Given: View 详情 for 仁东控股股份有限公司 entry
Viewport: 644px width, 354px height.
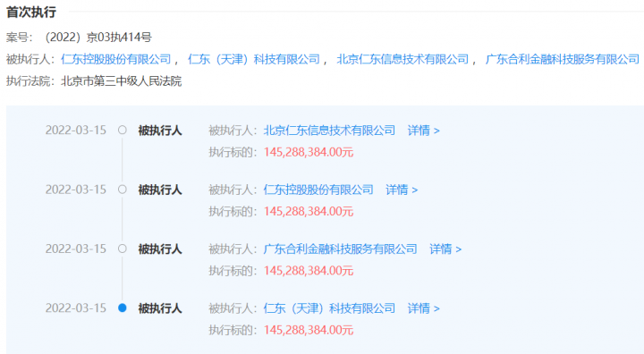Looking at the screenshot, I should [x=402, y=190].
